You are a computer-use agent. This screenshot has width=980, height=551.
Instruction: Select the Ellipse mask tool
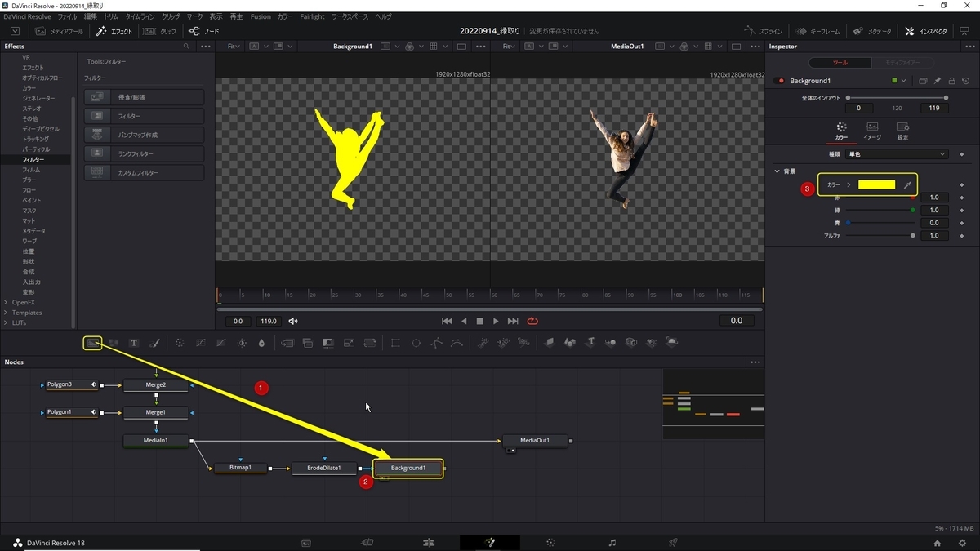tap(416, 343)
